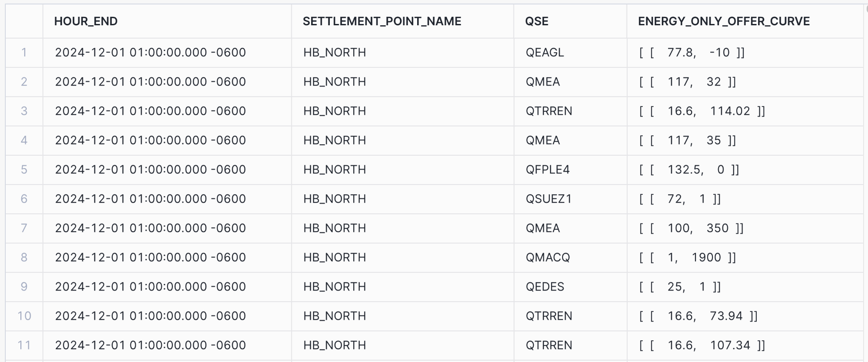Click row number 10
Image resolution: width=868 pixels, height=362 pixels.
[x=24, y=316]
